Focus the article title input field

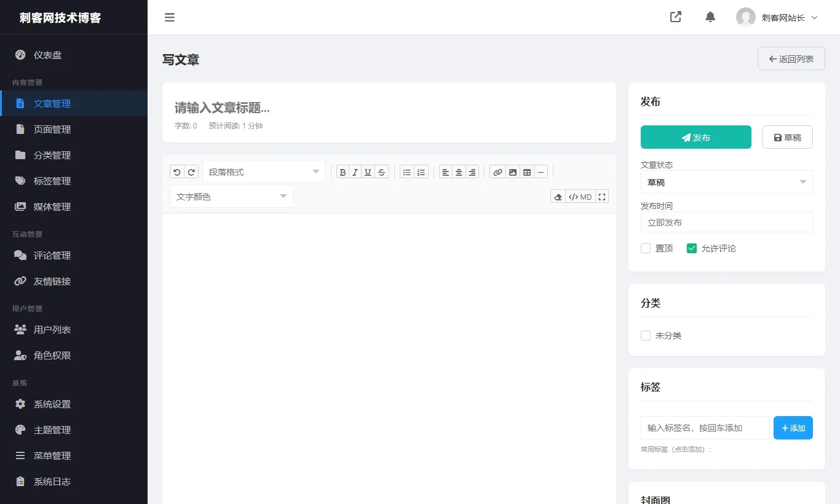(389, 108)
